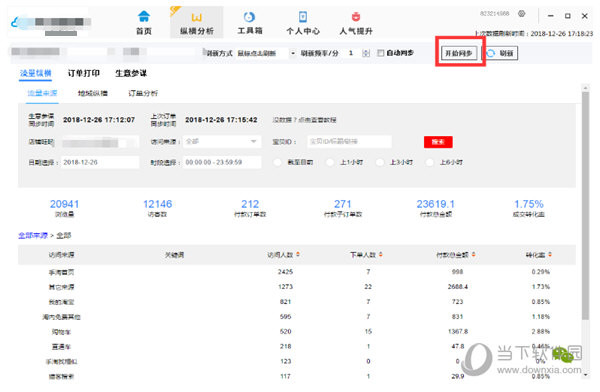Select the 流量来源 sub-tab
The width and height of the screenshot is (600, 392).
click(42, 93)
